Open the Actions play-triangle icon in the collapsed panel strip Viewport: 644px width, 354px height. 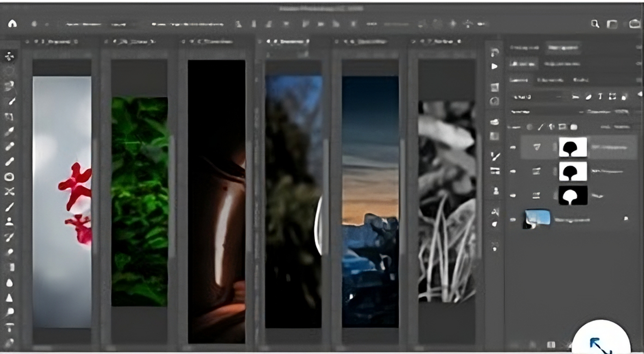click(495, 66)
